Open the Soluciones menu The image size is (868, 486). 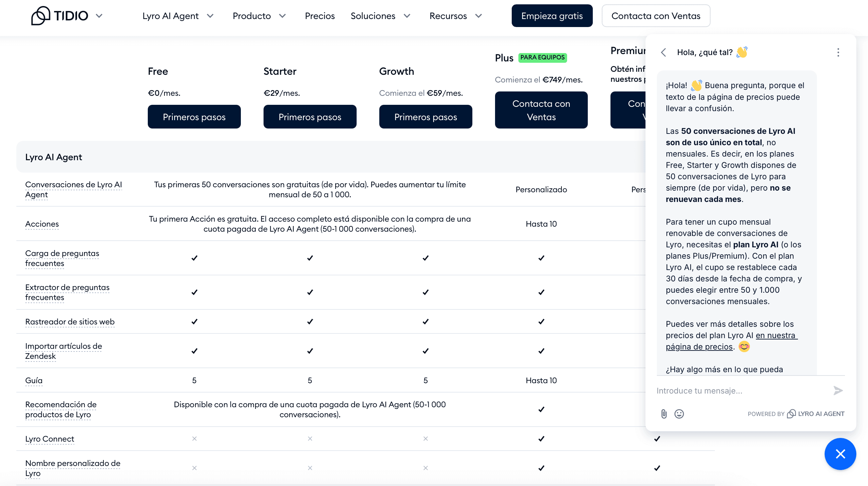click(373, 16)
